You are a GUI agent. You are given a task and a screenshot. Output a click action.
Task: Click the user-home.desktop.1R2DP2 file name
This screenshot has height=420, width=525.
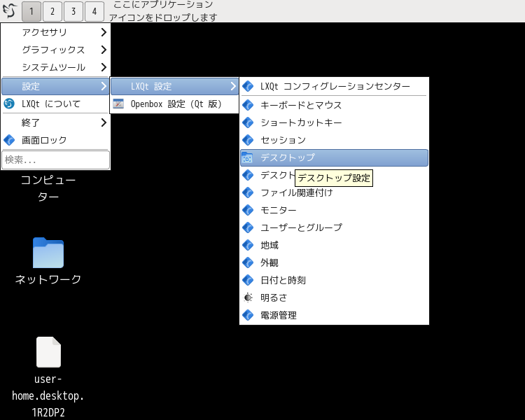coord(48,396)
